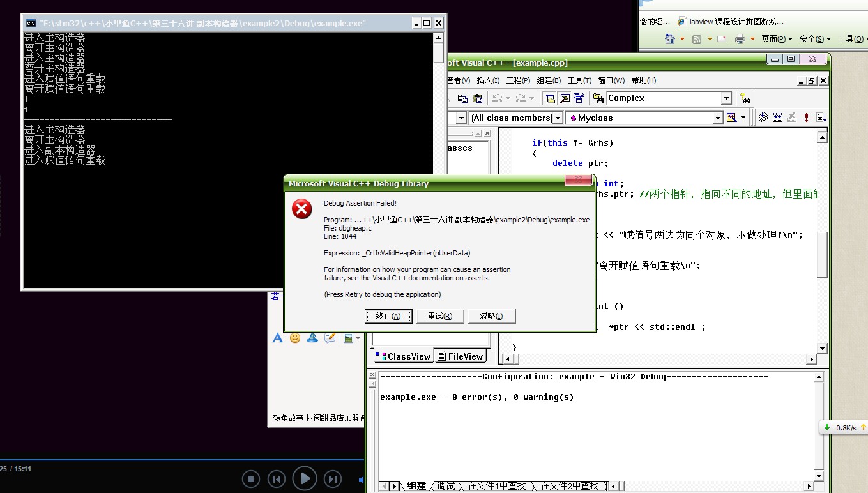Click the Read Mail icon in the browser toolbar
The height and width of the screenshot is (493, 868).
point(722,39)
